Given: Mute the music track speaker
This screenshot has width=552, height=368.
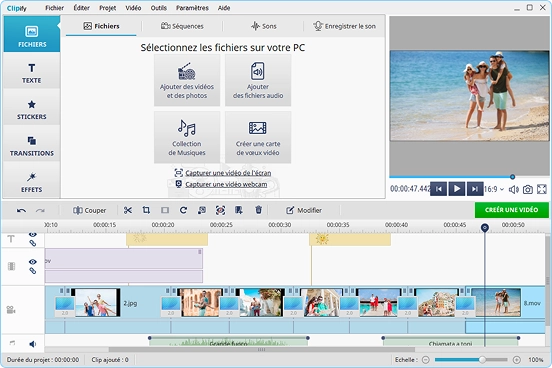Looking at the screenshot, I should (33, 344).
